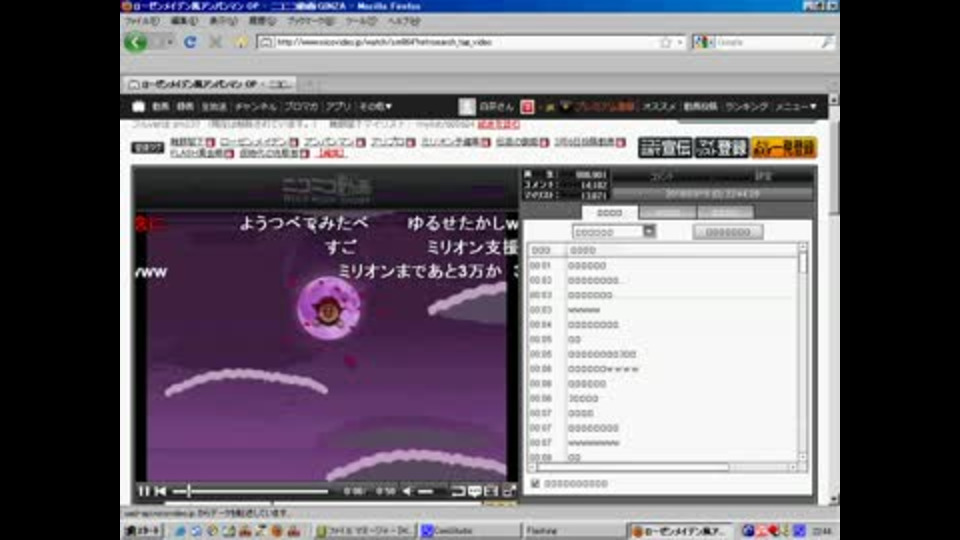Viewport: 960px width, 540px height.
Task: Click the search magnifier in the Google box
Action: click(x=827, y=42)
